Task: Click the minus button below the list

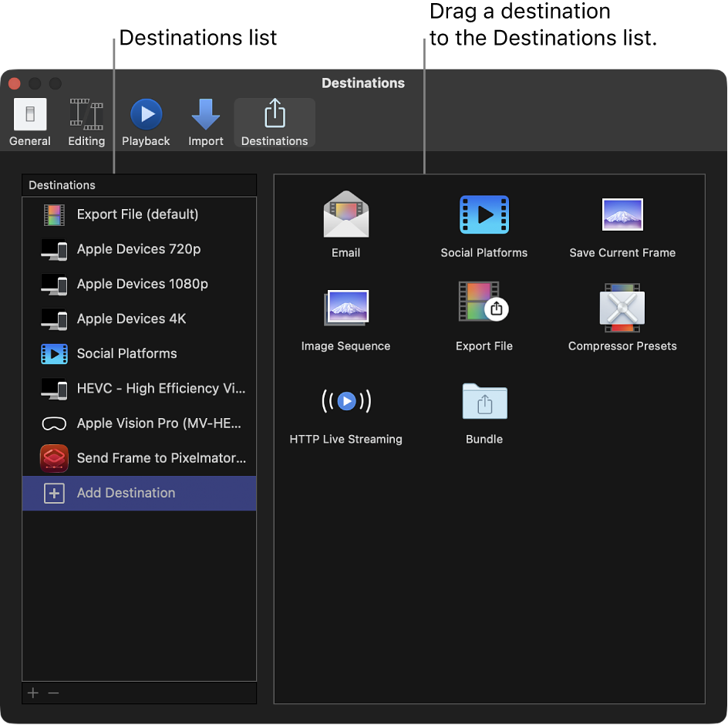Action: (53, 693)
